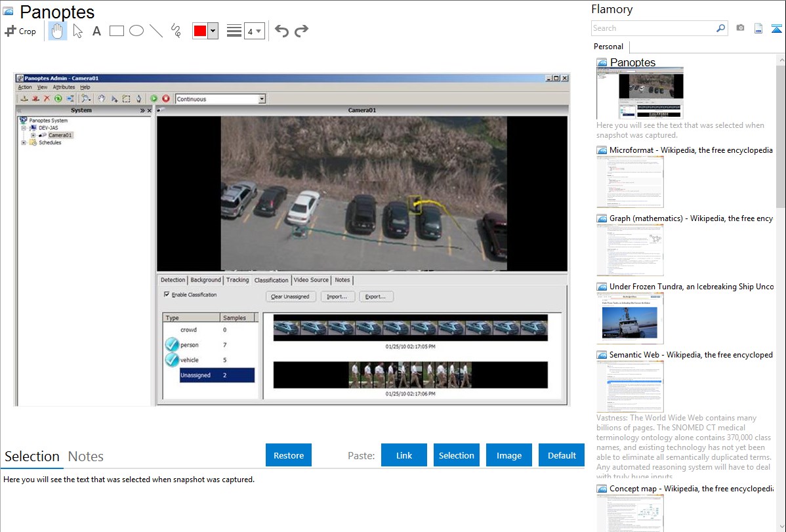Toggle the vehicle type checkmark
Screen dimensions: 786x532
(x=172, y=359)
